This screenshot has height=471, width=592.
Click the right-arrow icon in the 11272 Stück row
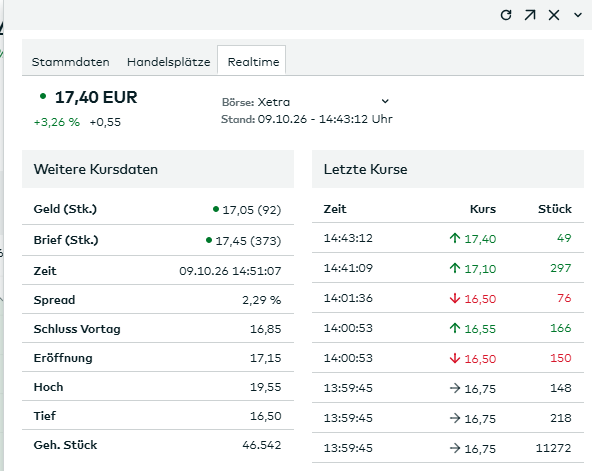[455, 448]
